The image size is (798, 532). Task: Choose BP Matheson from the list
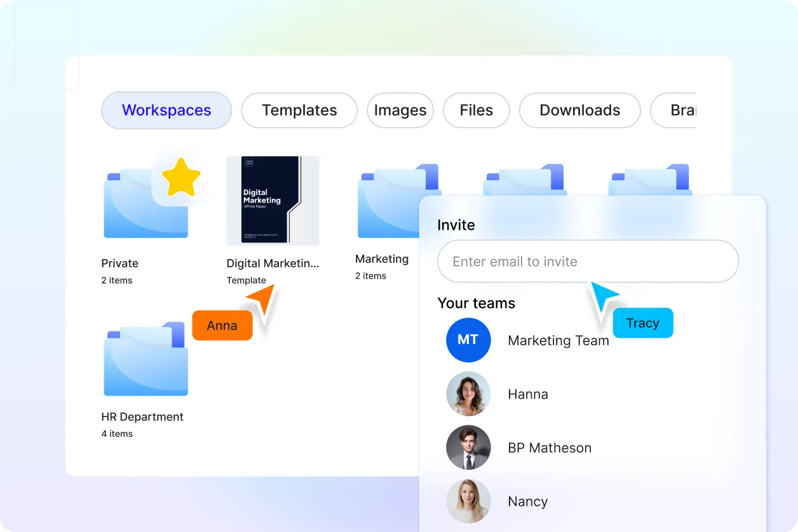(550, 448)
